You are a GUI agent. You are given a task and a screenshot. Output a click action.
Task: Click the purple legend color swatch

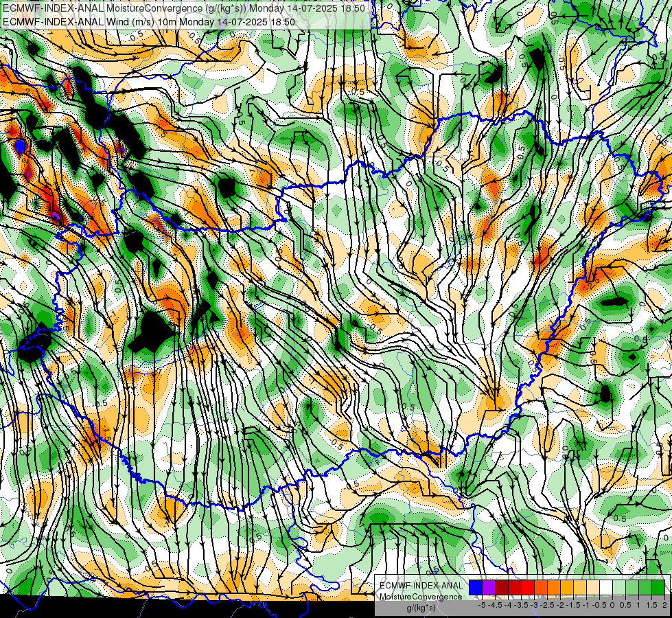pos(489,587)
